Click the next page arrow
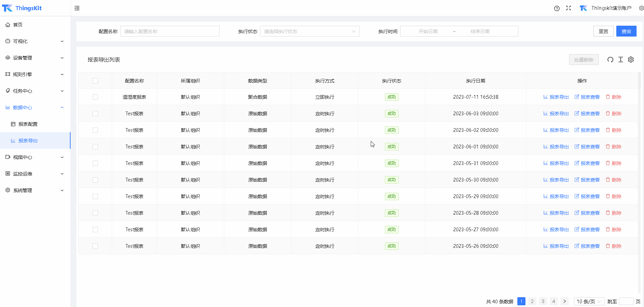This screenshot has height=307, width=644. pyautogui.click(x=564, y=301)
